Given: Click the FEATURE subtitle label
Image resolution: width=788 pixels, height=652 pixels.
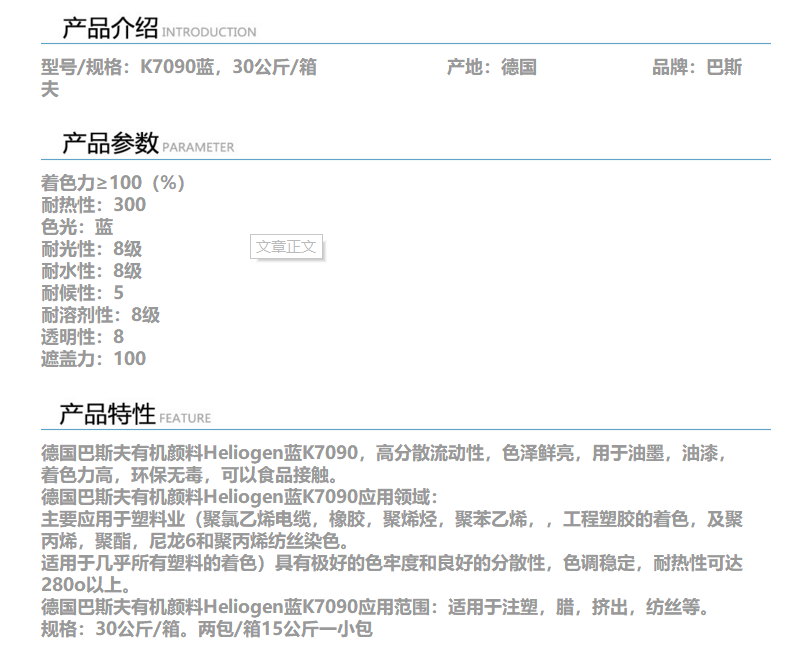Looking at the screenshot, I should (x=185, y=418).
